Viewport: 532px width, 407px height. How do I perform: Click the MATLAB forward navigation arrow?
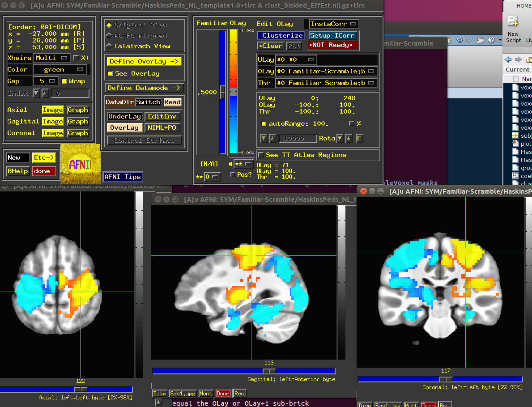(x=519, y=59)
